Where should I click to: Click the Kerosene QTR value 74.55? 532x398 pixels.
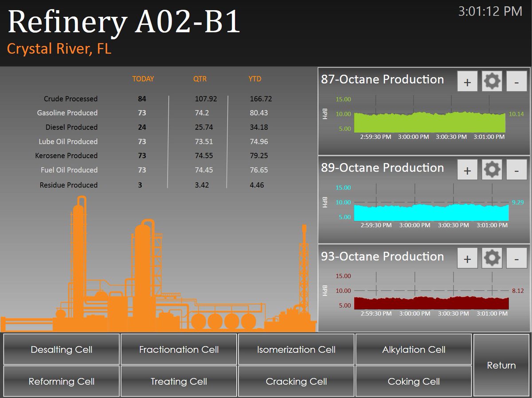[204, 156]
